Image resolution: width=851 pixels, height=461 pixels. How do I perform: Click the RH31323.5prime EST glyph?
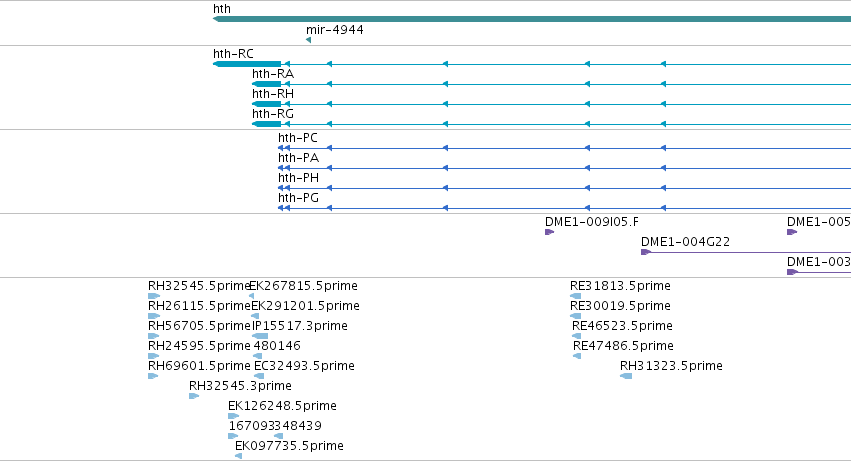(626, 376)
